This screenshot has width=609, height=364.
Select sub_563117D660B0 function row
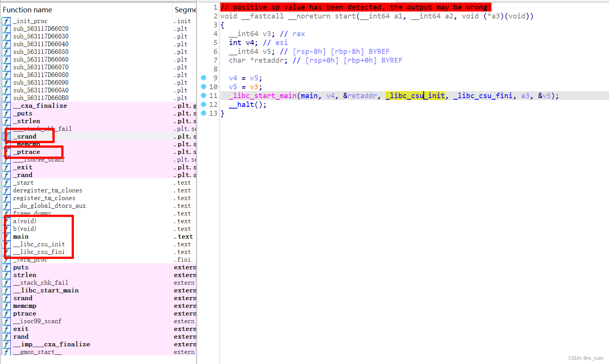click(x=98, y=98)
